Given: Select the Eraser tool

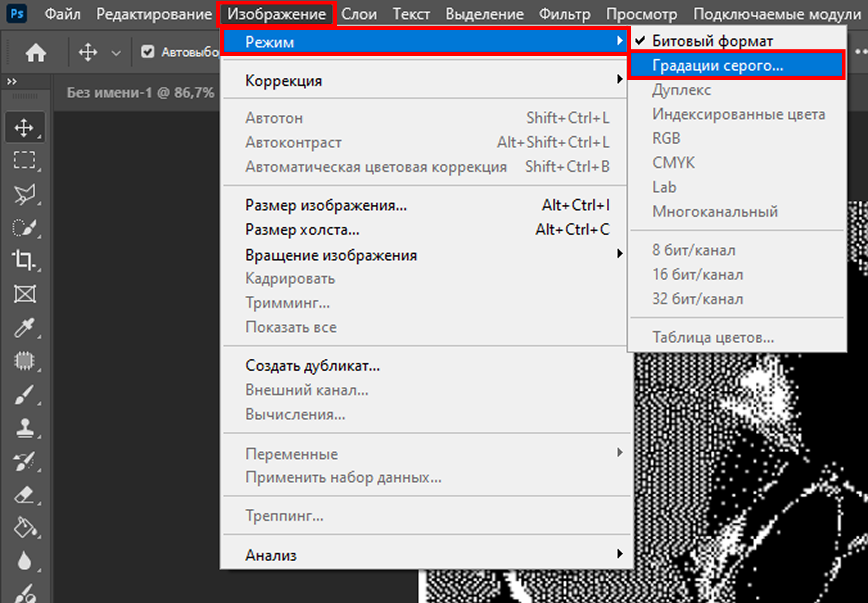Looking at the screenshot, I should click(25, 494).
